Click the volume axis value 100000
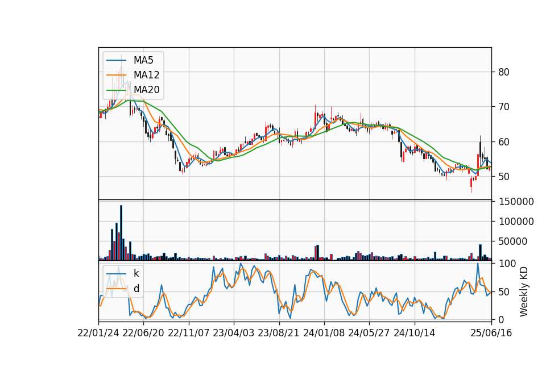Viewport: 546px width, 392px height. click(x=516, y=222)
